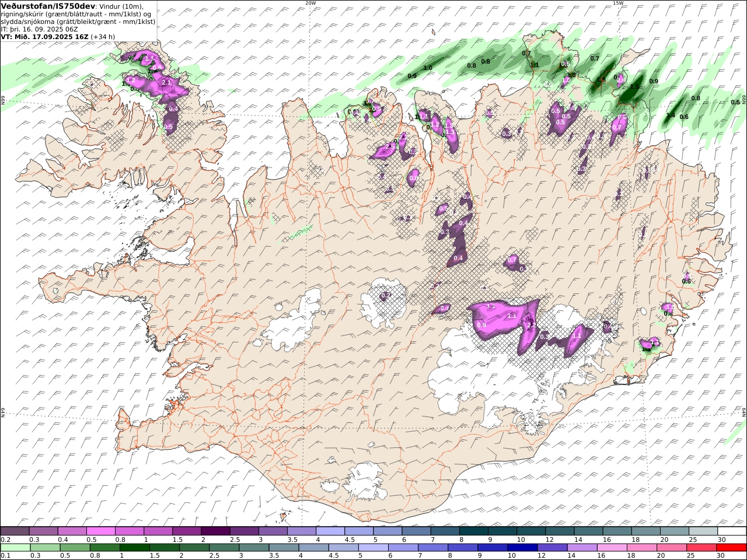Select the 'slydda/snjókoma' legend description line

[78, 22]
